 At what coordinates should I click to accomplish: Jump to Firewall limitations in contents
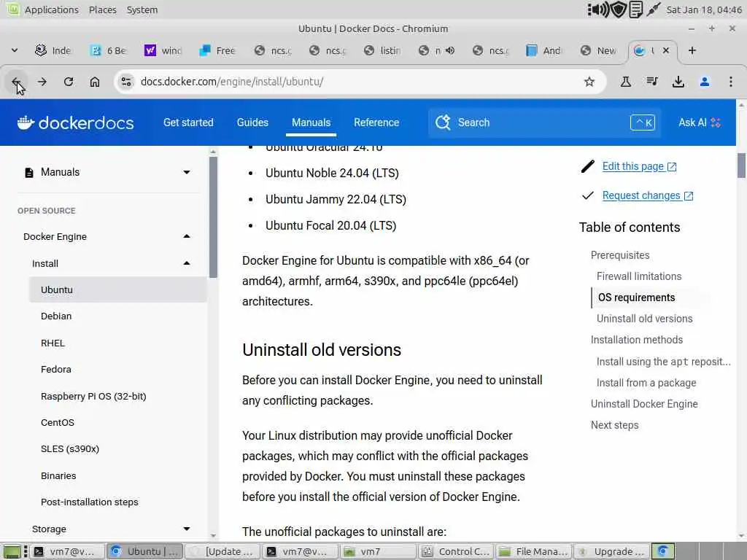(639, 276)
